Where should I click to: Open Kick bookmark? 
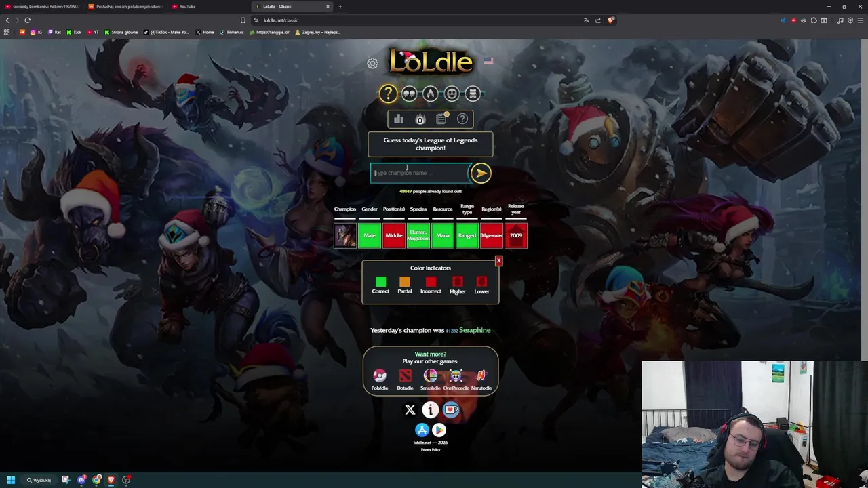pos(74,32)
